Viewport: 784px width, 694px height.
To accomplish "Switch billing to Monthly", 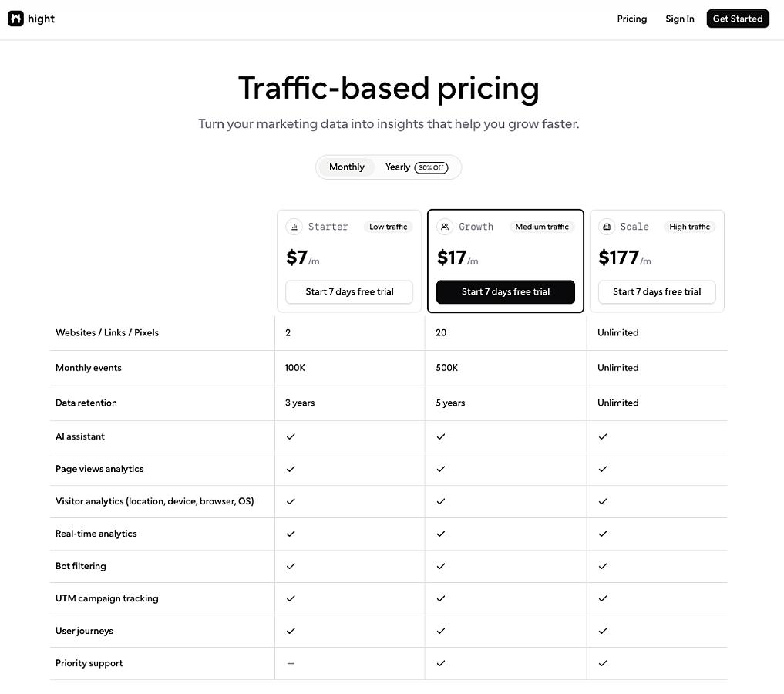I will [x=346, y=167].
